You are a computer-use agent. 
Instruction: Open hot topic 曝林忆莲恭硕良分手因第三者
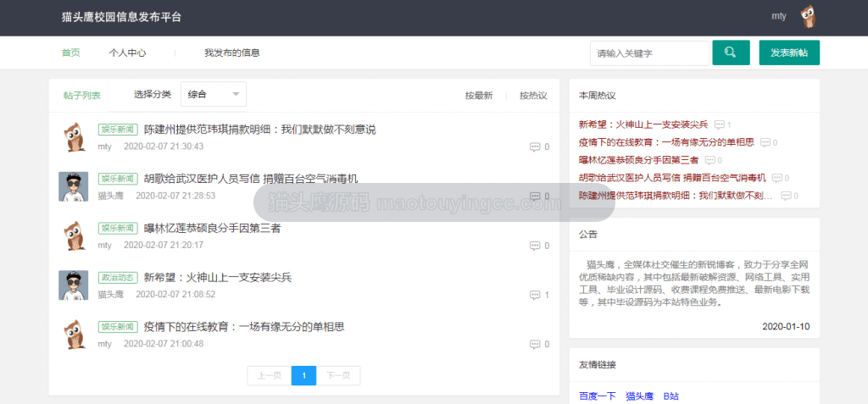click(639, 160)
